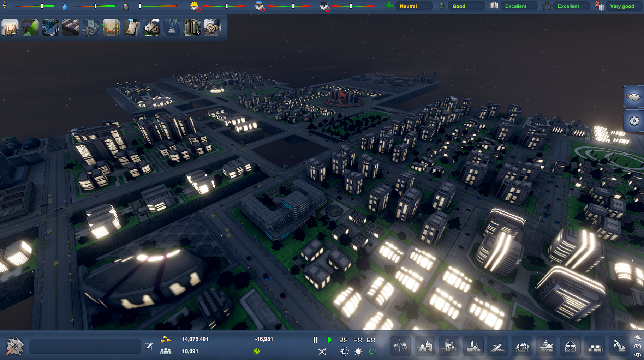Set simulation speed to 4X
This screenshot has height=360, width=644.
tap(358, 340)
